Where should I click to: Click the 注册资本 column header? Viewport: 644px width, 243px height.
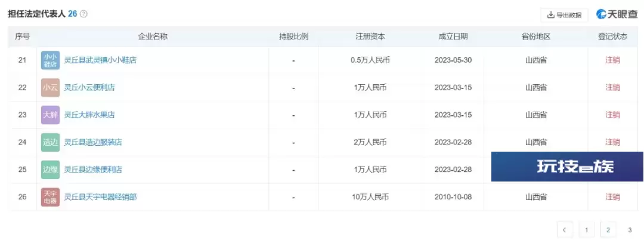coord(370,36)
